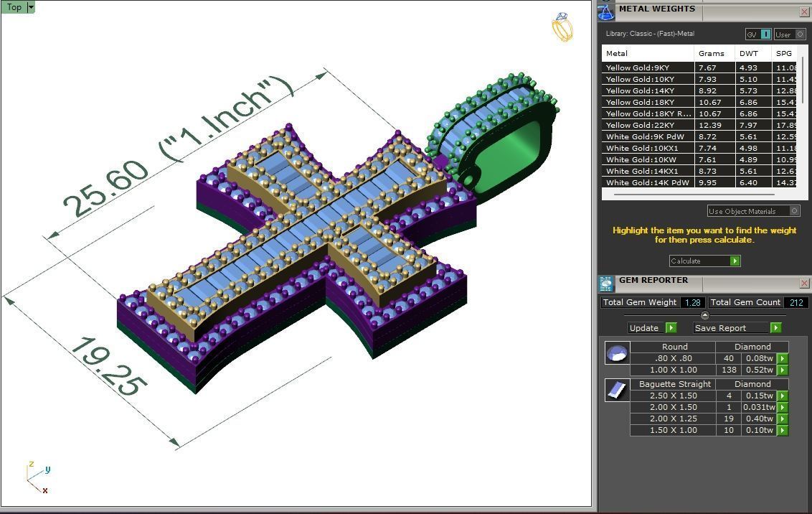
Task: Select the White Gold:10KW row
Action: pyautogui.click(x=699, y=159)
